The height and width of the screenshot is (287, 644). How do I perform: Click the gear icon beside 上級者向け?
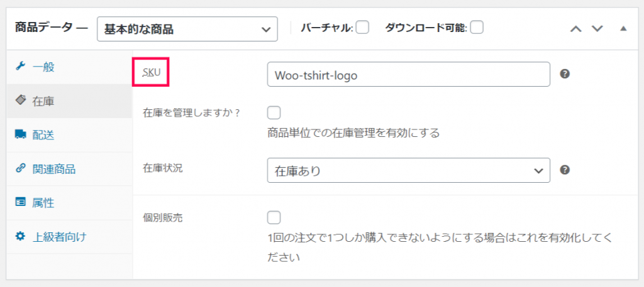click(20, 236)
